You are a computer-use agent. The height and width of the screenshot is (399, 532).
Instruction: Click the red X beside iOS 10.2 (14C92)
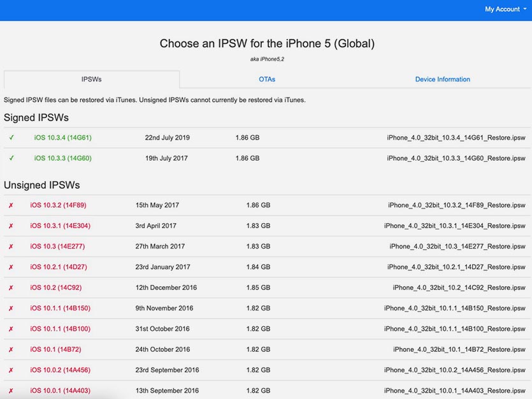(11, 287)
